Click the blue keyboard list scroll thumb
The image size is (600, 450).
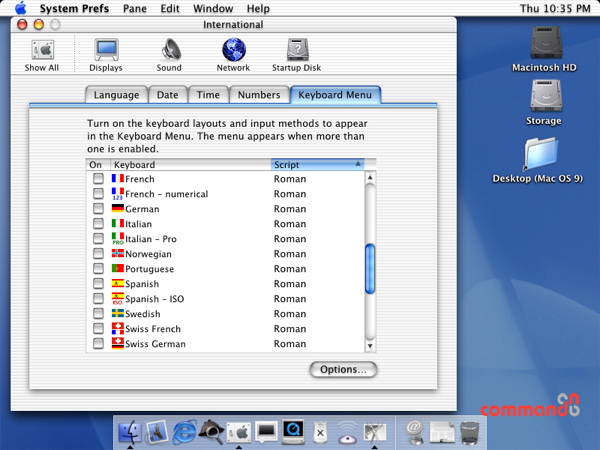[x=370, y=269]
